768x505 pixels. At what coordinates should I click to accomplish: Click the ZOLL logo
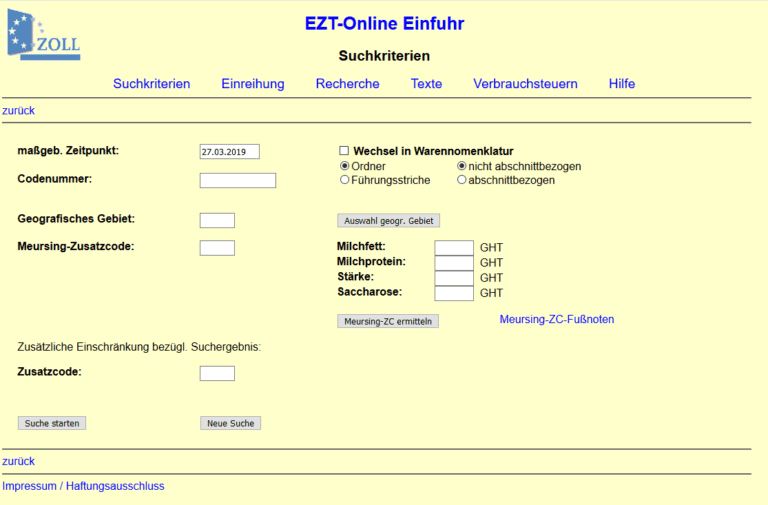pos(43,35)
